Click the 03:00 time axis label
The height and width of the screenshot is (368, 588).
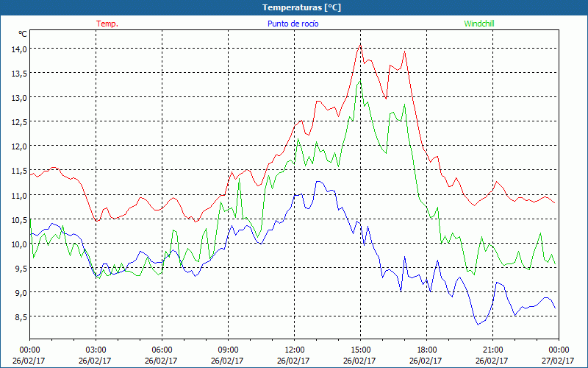tap(96, 350)
